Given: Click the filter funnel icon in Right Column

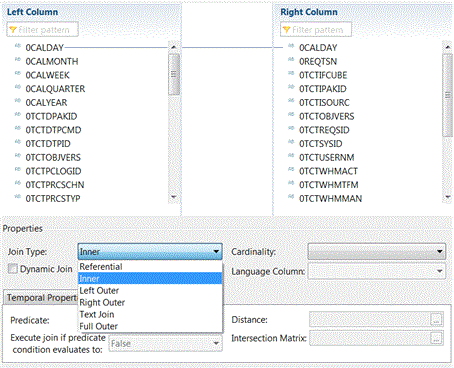Looking at the screenshot, I should [286, 30].
